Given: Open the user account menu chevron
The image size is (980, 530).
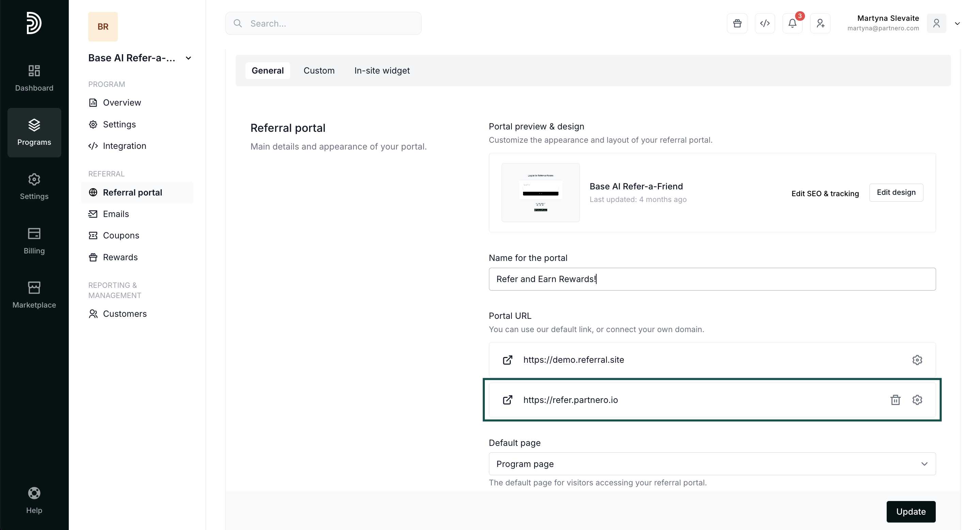Looking at the screenshot, I should (957, 24).
